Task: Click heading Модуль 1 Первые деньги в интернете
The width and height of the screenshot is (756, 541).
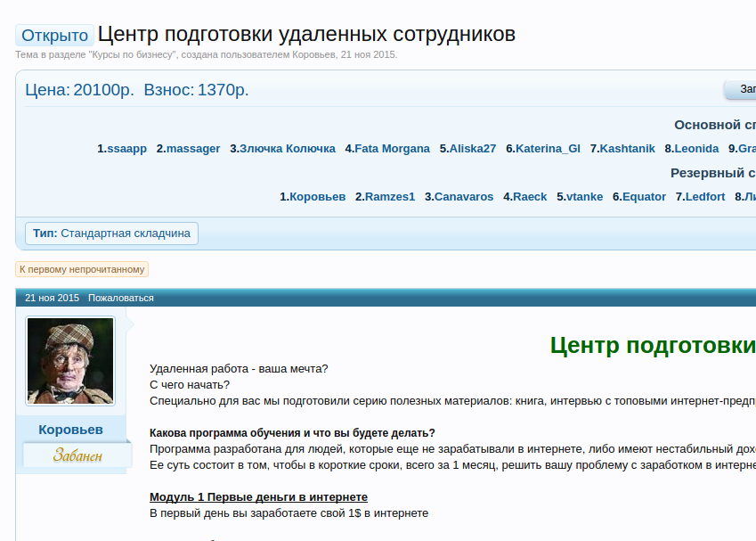Action: click(258, 497)
